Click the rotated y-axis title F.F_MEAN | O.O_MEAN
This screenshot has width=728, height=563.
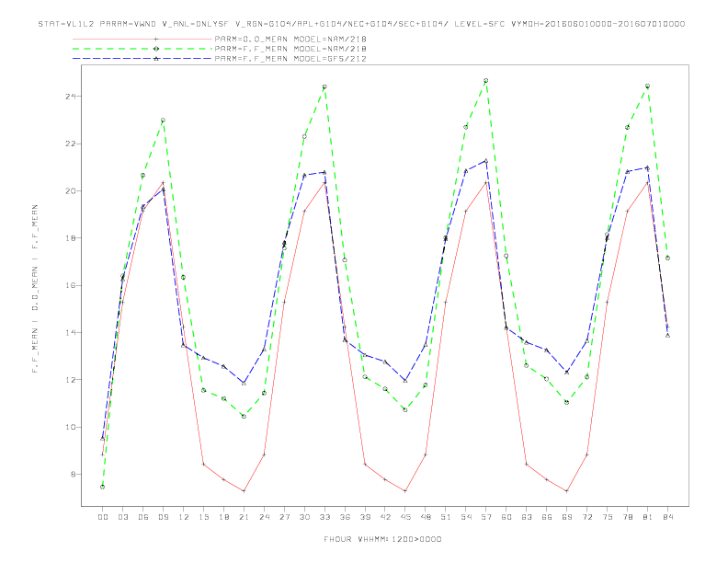[x=35, y=289]
